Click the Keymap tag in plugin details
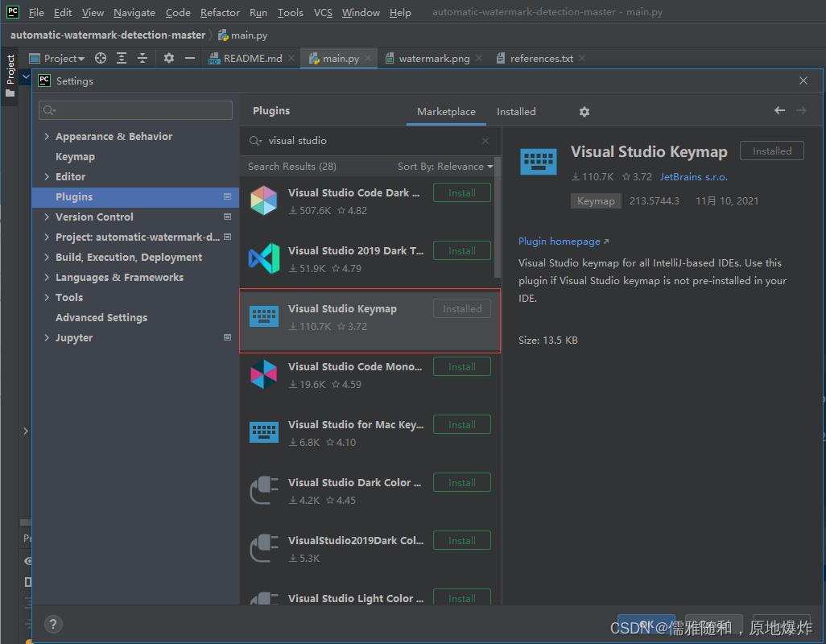The image size is (826, 644). (x=596, y=201)
